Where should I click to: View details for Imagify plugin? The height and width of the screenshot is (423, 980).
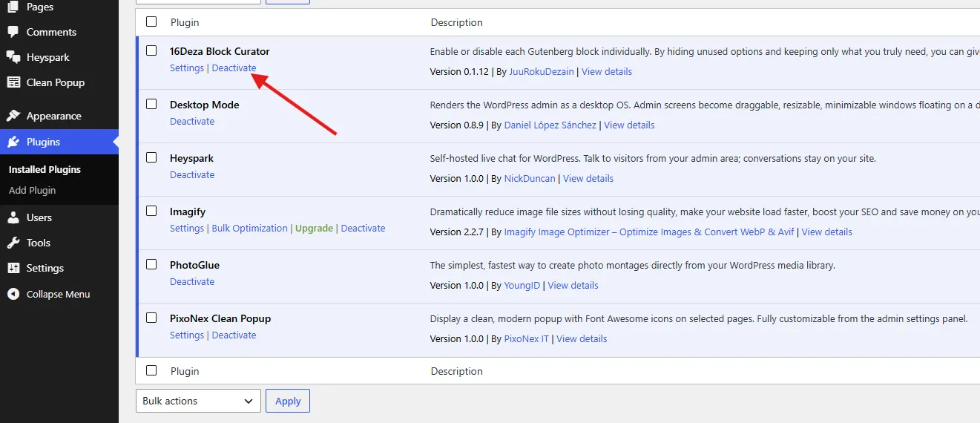(x=827, y=232)
